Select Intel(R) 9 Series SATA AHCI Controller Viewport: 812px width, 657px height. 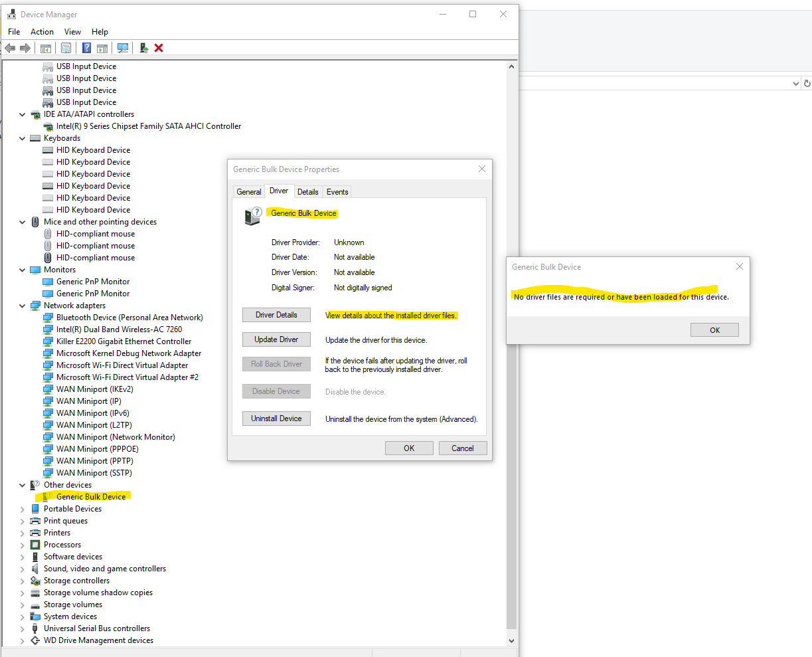tap(149, 126)
